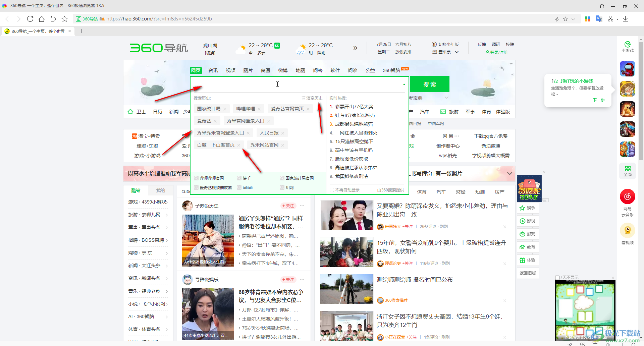Expand the 考宝典 chevron
The image size is (644, 346).
point(446,98)
